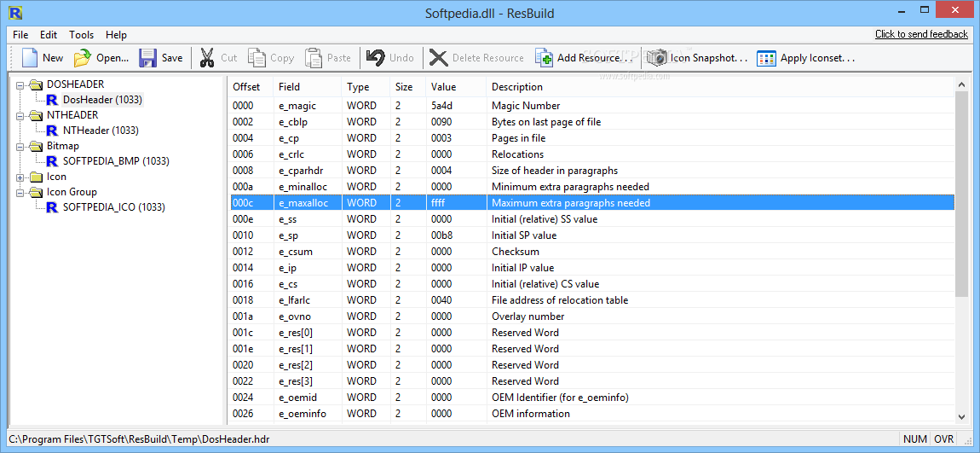
Task: Select the e_magic row
Action: coord(591,106)
